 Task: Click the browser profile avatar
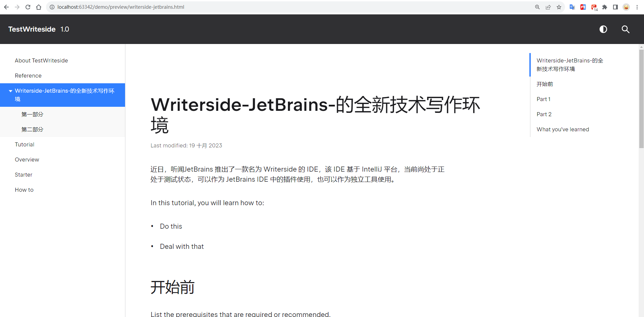[x=626, y=7]
